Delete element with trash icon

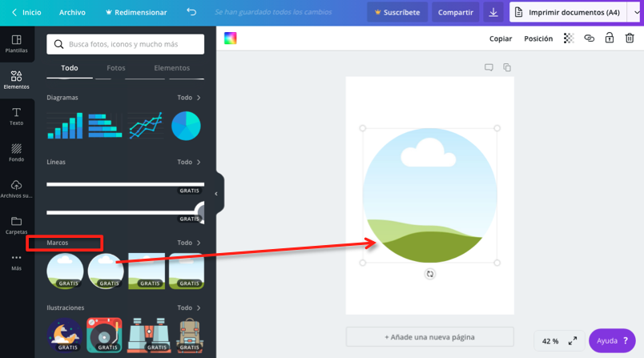[x=630, y=38]
